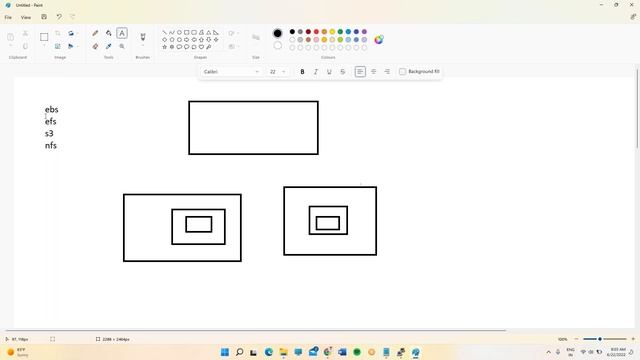This screenshot has width=640, height=360.
Task: Select the Right arrow shape
Action: pos(187,40)
